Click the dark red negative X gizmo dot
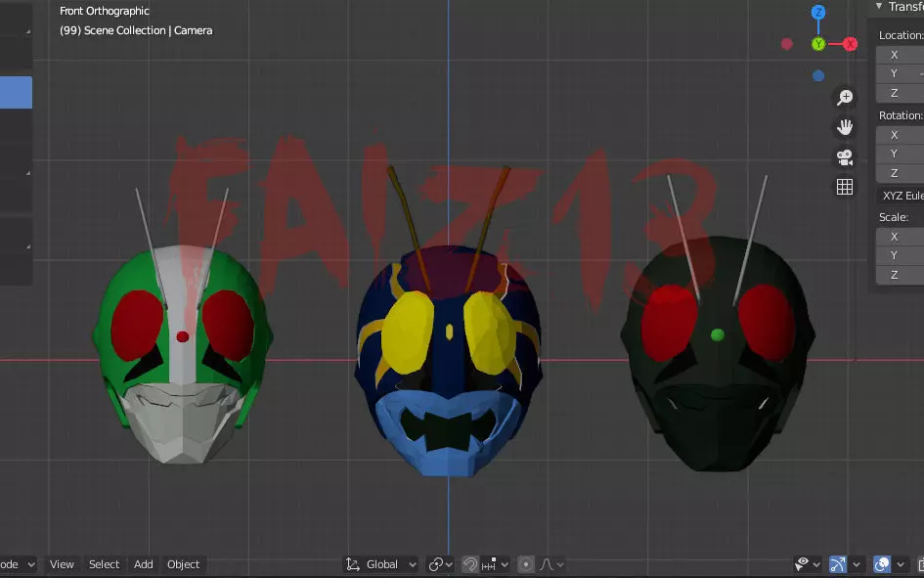The height and width of the screenshot is (578, 924). coord(787,44)
